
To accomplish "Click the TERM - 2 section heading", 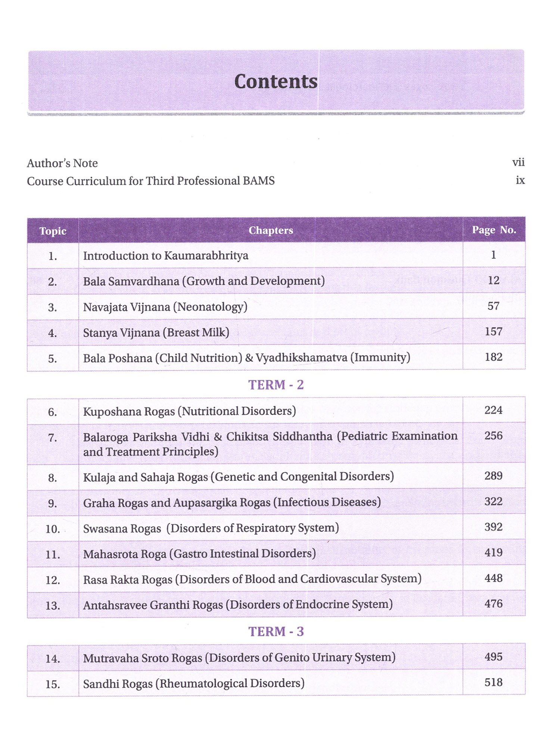I will tap(276, 385).
